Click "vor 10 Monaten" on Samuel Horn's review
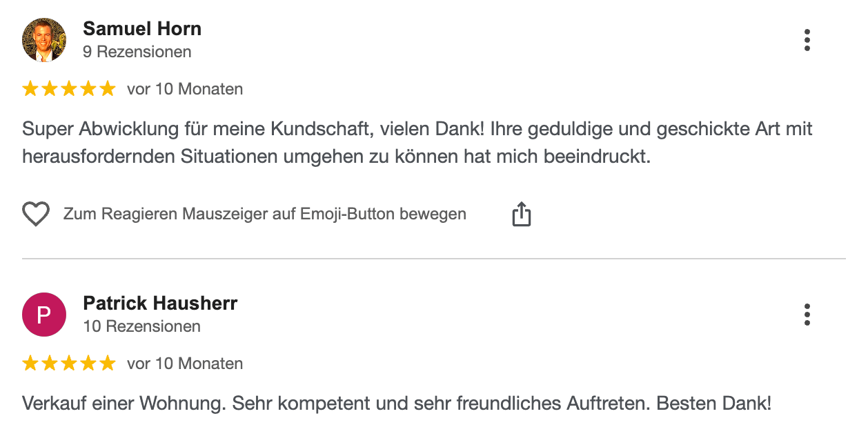 pos(185,89)
